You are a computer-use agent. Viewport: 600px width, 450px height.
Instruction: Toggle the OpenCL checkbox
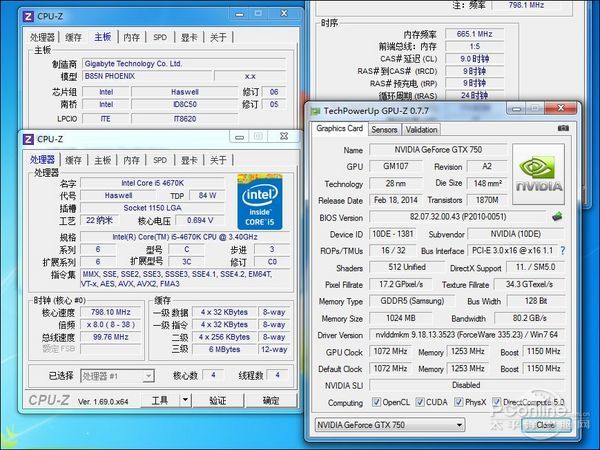point(375,403)
